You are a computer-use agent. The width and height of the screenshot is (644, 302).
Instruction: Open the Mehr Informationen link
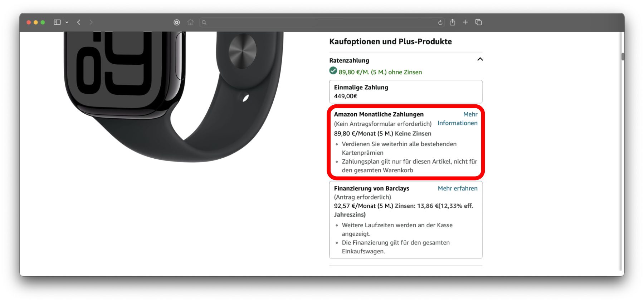(458, 119)
